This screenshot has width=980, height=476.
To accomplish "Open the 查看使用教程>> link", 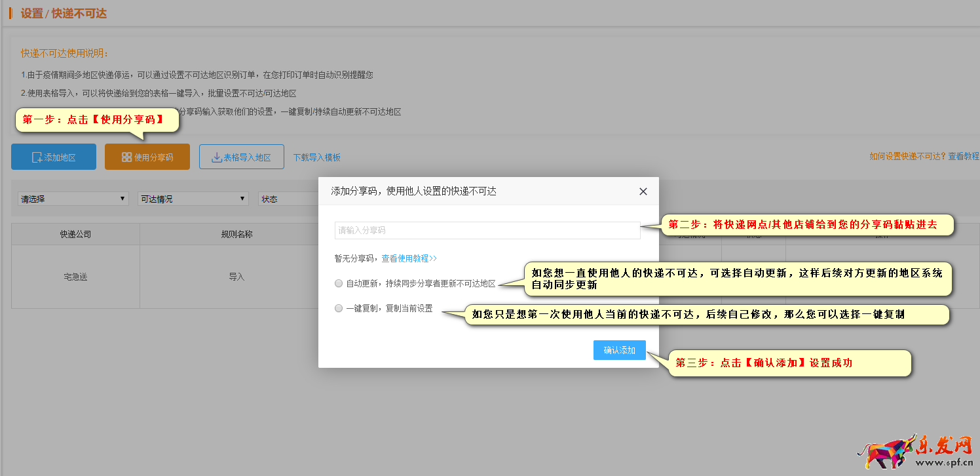I will coord(409,258).
